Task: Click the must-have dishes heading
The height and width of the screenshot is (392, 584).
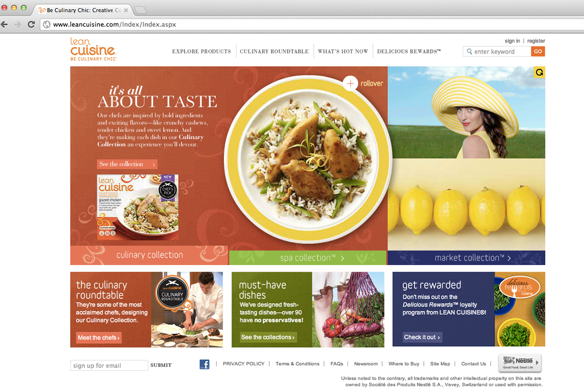Action: click(x=262, y=290)
